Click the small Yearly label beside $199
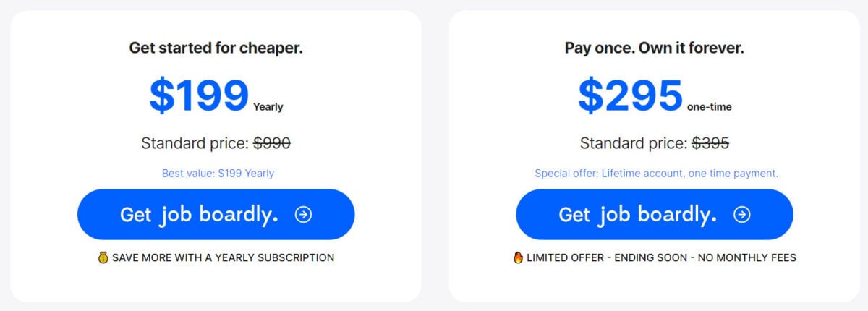Viewport: 868px width, 311px height. (x=268, y=107)
